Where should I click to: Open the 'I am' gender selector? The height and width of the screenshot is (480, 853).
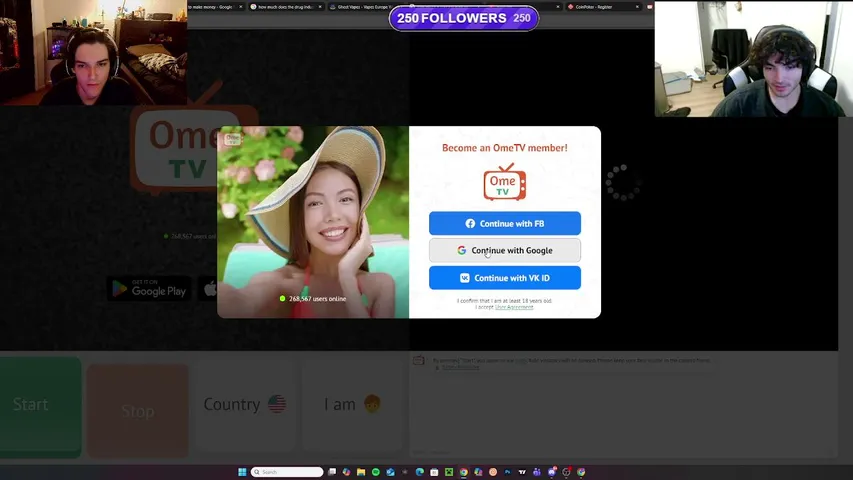tap(352, 404)
